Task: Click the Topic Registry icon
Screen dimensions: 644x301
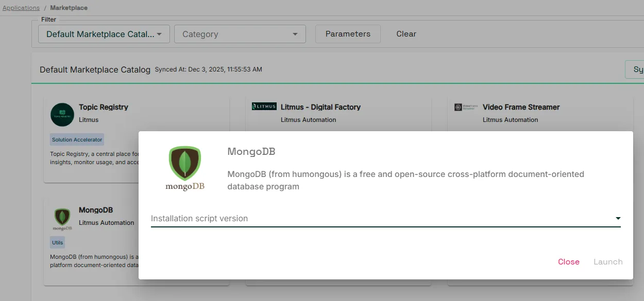Action: point(62,114)
